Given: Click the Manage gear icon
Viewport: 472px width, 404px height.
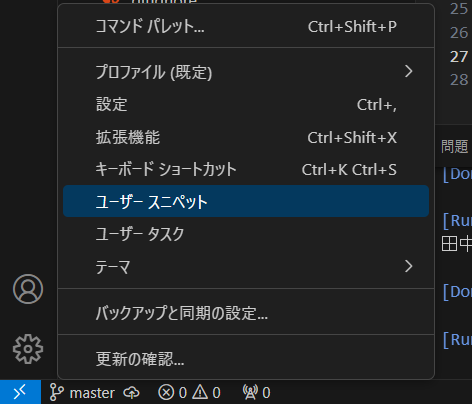Looking at the screenshot, I should tap(28, 349).
